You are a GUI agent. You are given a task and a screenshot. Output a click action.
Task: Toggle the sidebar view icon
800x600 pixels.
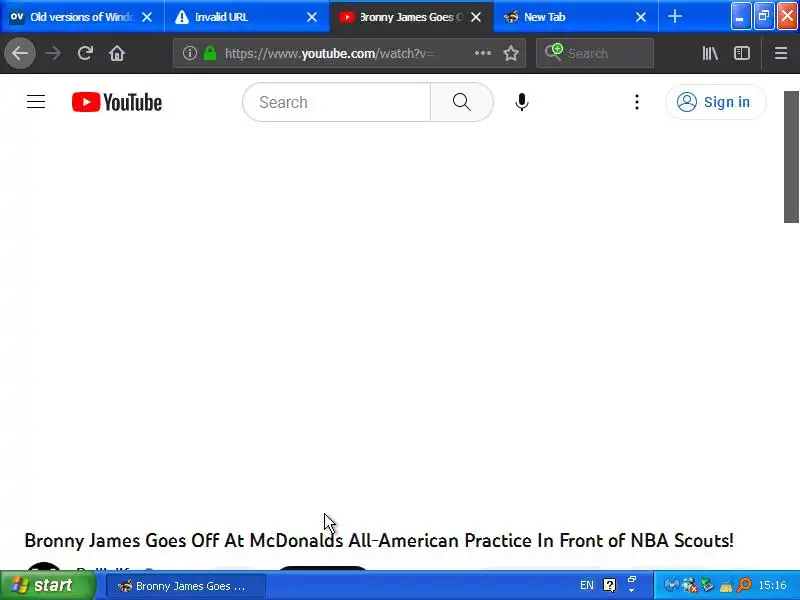point(741,53)
